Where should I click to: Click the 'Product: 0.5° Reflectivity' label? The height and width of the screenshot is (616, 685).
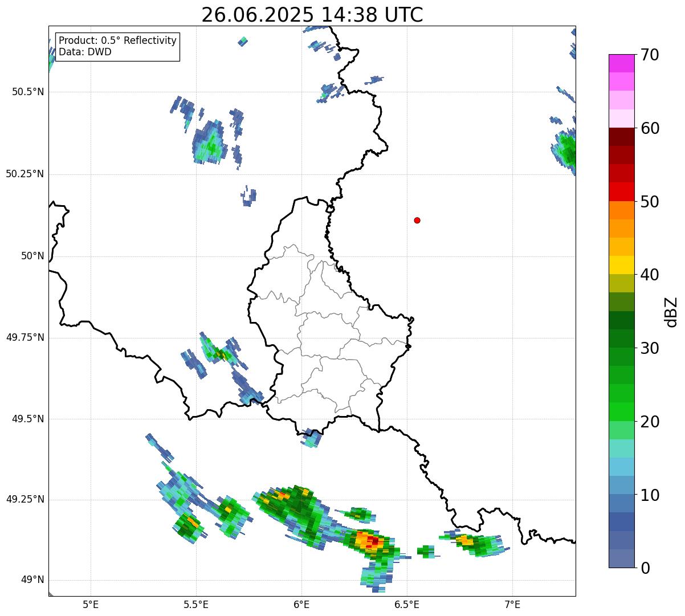pos(118,41)
